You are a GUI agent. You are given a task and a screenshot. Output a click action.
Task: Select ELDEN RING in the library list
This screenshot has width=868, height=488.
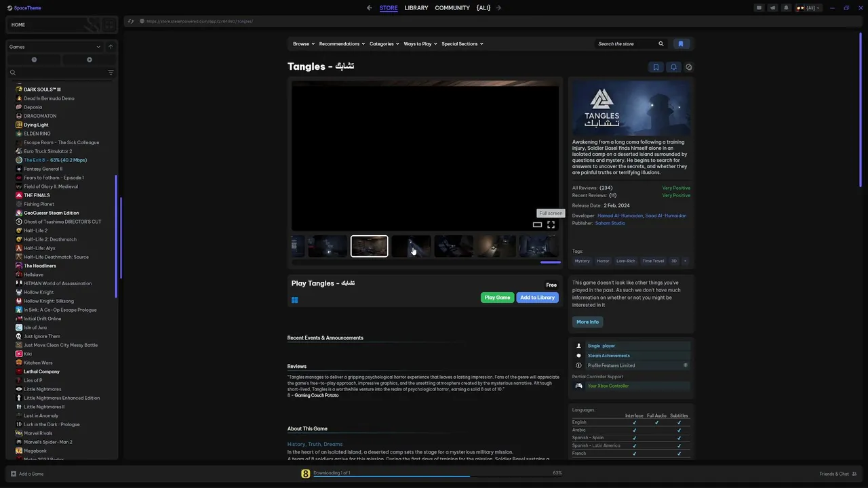pyautogui.click(x=37, y=134)
